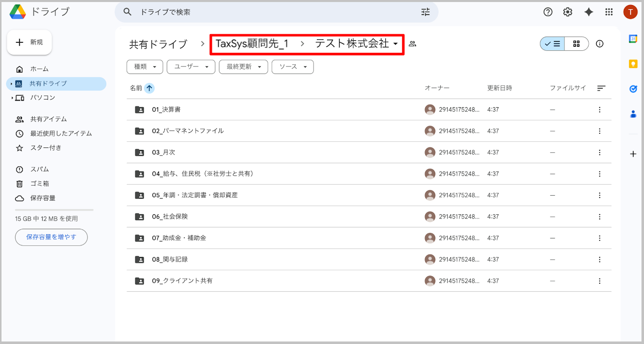Screen dimensions: 644x344
Task: Click the 新規 button
Action: [x=29, y=42]
